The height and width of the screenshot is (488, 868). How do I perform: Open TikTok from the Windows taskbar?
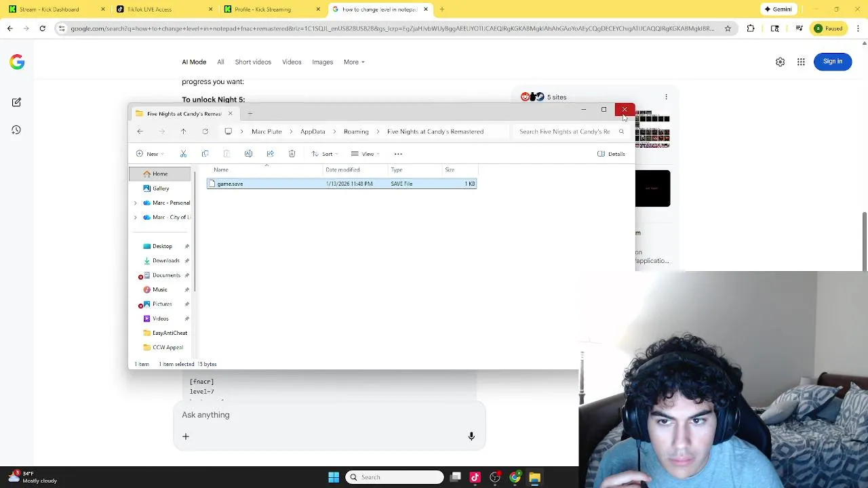pos(475,477)
